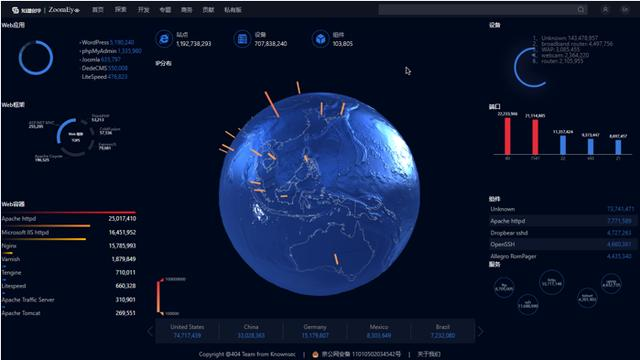Image resolution: width=640 pixels, height=360 pixels.
Task: Click the ZoomEye logo in header
Action: (64, 10)
